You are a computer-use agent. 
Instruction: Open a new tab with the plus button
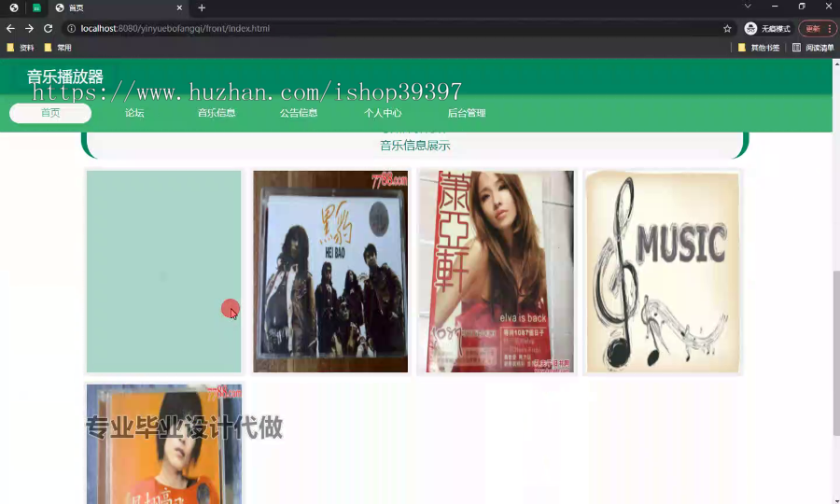pos(202,7)
